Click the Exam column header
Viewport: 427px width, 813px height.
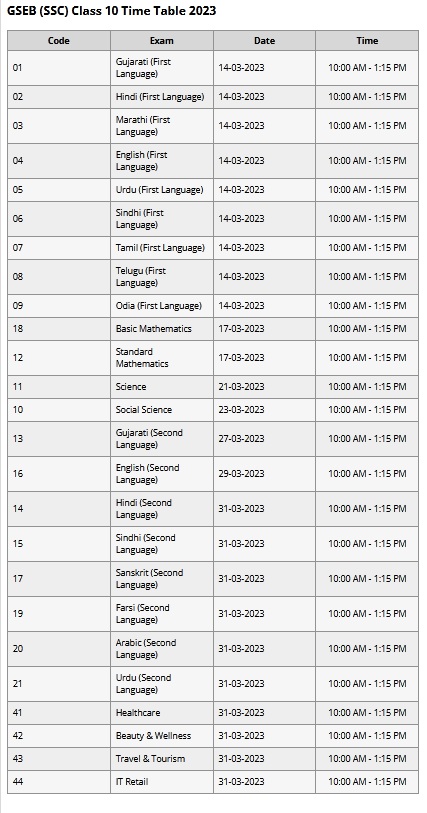click(162, 40)
